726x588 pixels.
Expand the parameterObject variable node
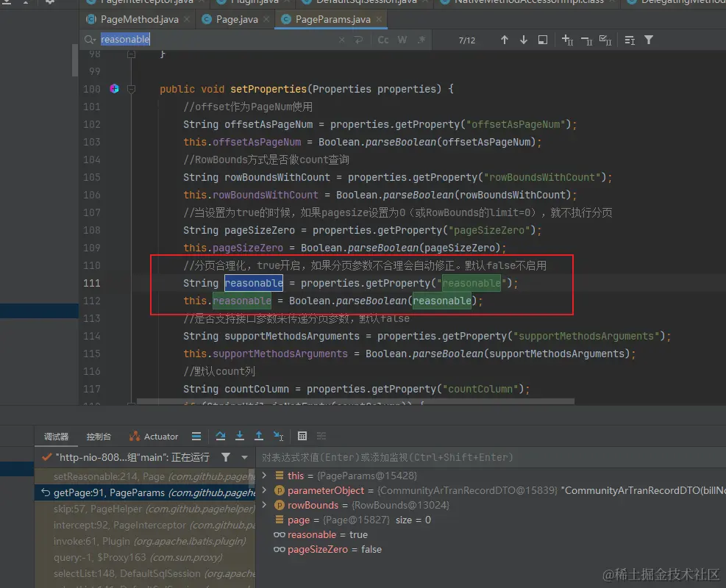tap(265, 490)
